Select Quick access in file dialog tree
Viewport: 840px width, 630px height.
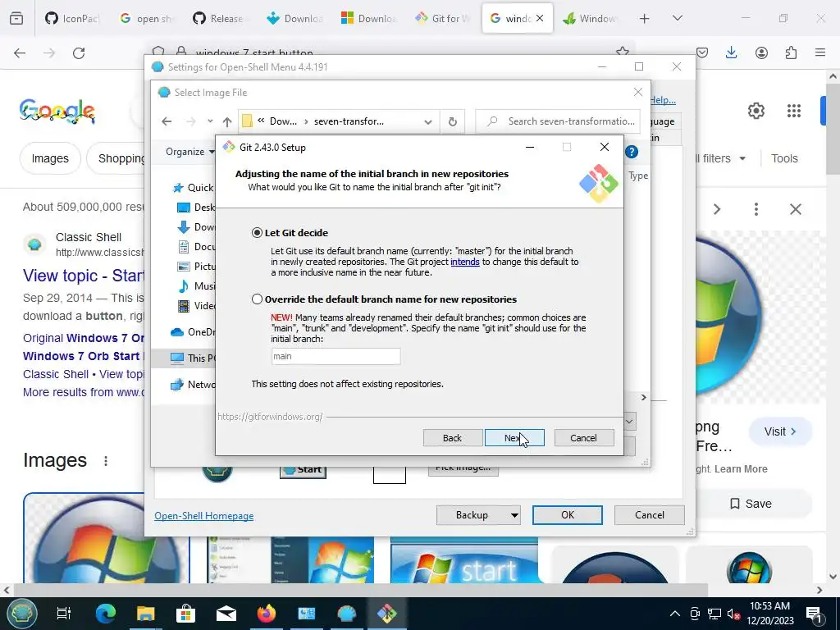pyautogui.click(x=192, y=188)
